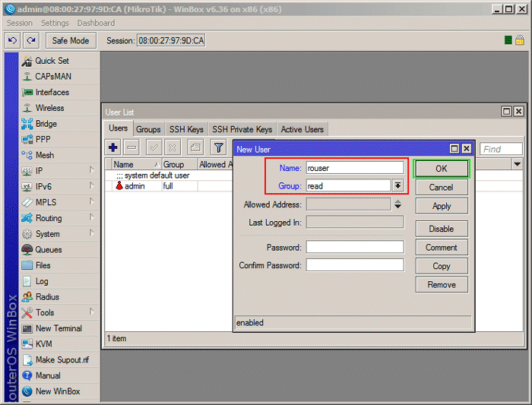Viewport: 532px width, 405px height.
Task: Toggle the Safe Mode button
Action: tap(71, 40)
